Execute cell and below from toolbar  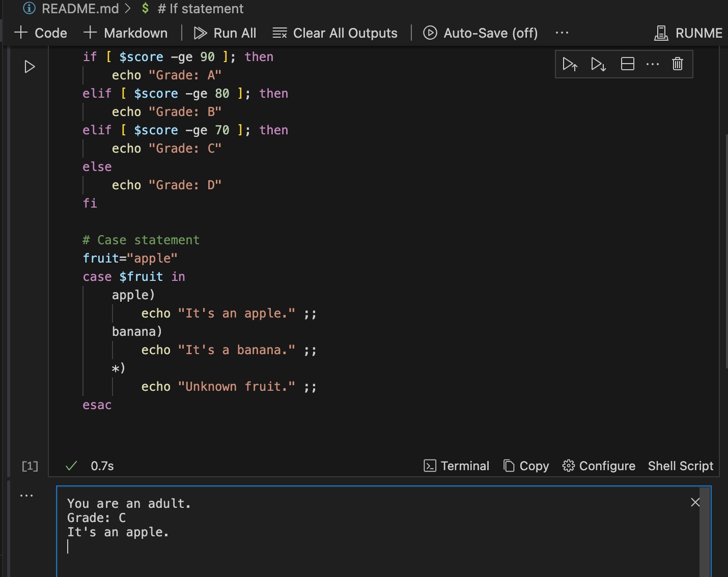point(598,64)
